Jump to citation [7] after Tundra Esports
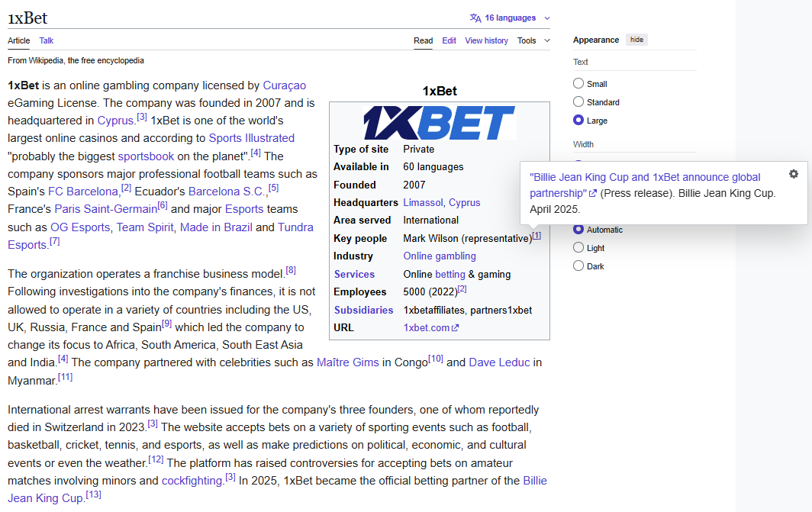The width and height of the screenshot is (812, 512). (54, 241)
